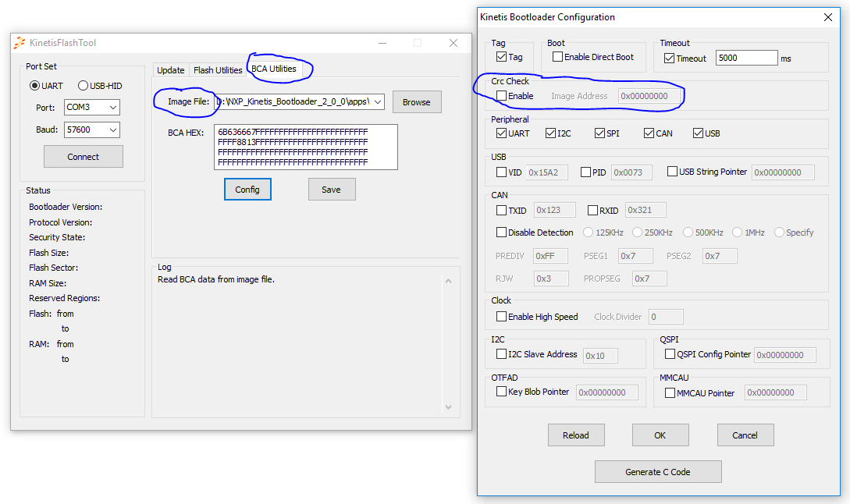This screenshot has height=504, width=850.
Task: Select the Specify CAN speed radio
Action: (x=779, y=232)
